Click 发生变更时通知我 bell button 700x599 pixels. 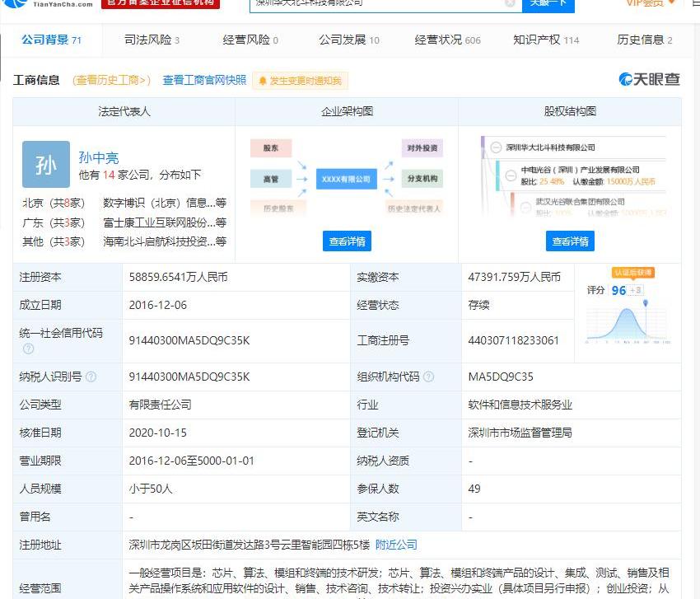[300, 81]
